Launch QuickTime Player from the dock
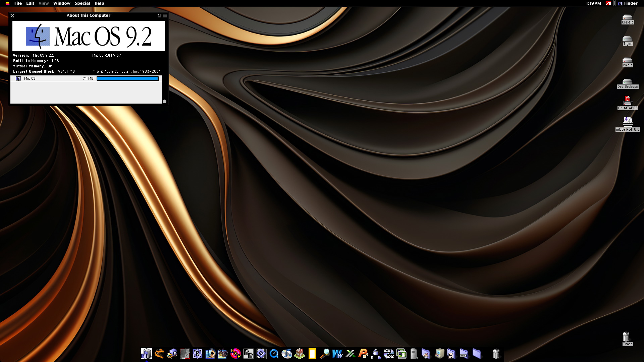This screenshot has height=362, width=644. click(274, 354)
